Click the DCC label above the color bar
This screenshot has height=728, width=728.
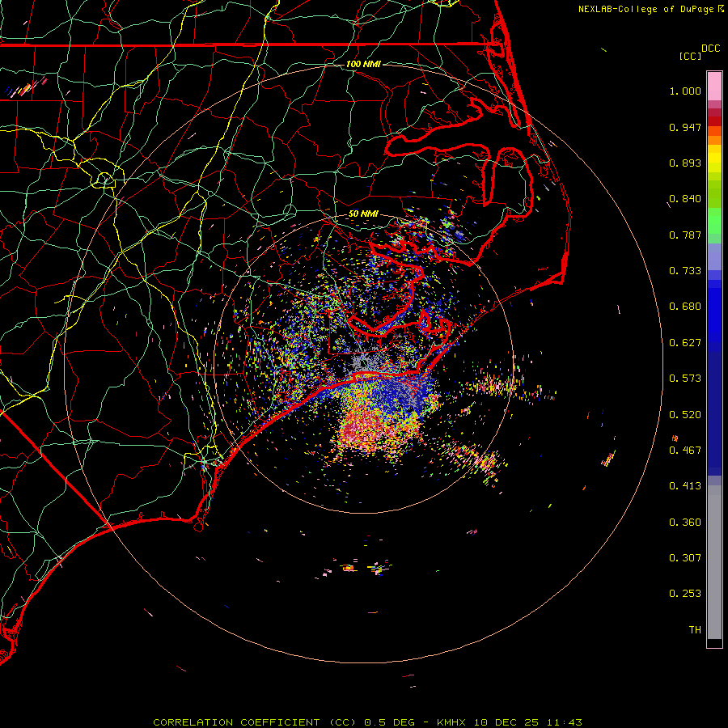click(x=710, y=48)
